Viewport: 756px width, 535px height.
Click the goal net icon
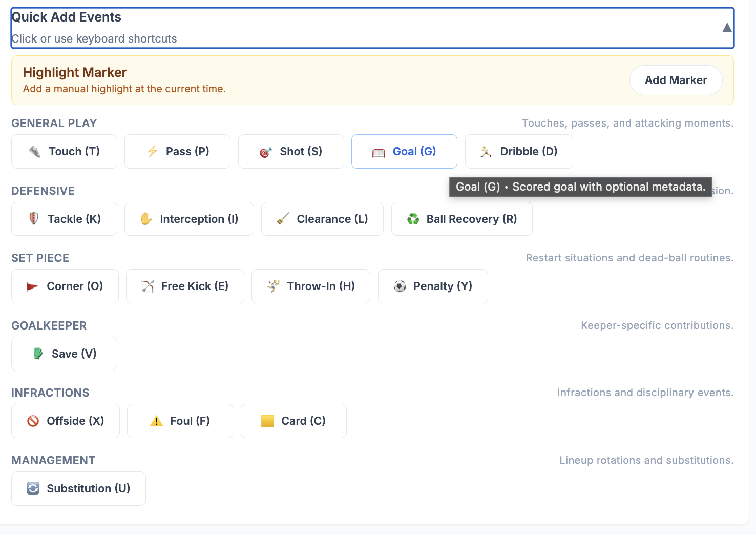pos(379,152)
